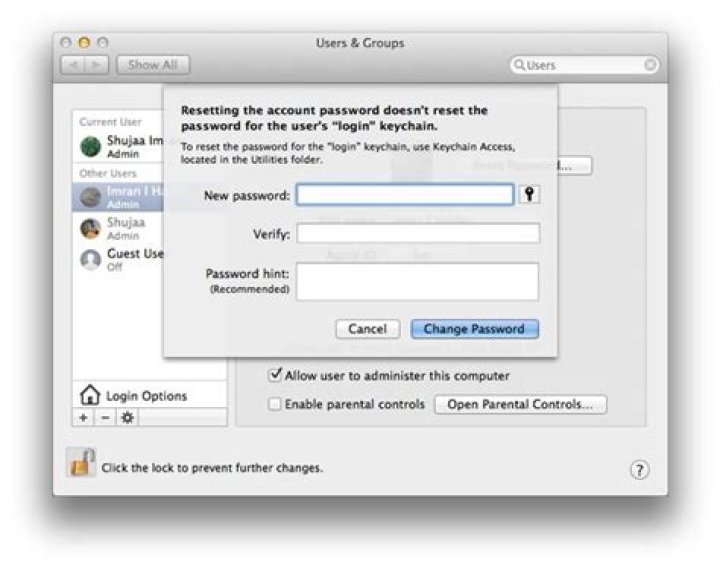Click into the Verify password field

pyautogui.click(x=418, y=233)
